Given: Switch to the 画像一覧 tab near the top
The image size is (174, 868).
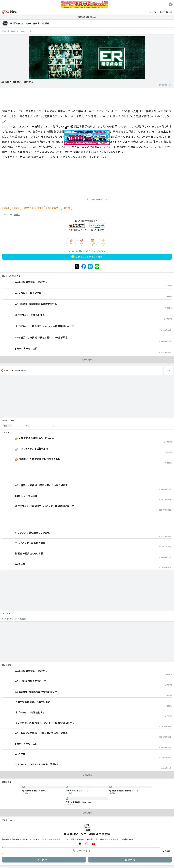Looking at the screenshot, I should [15, 31].
